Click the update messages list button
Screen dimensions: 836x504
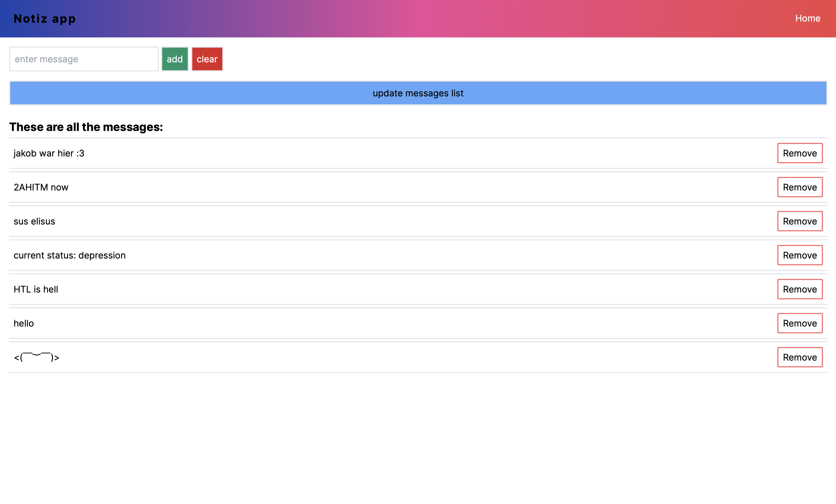point(418,93)
